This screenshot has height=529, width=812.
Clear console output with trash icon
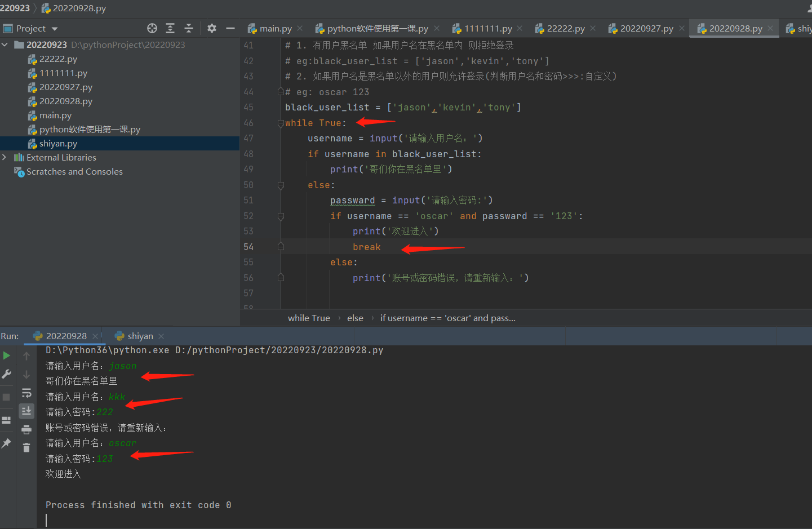click(x=26, y=448)
